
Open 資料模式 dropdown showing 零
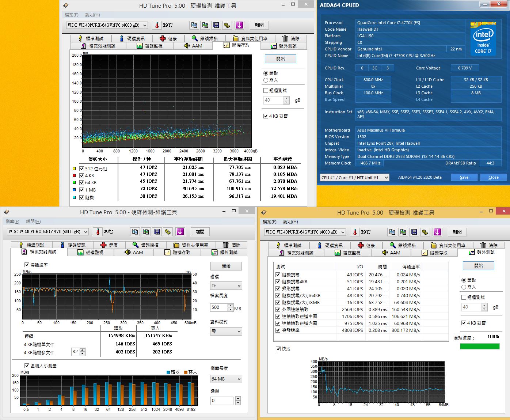[x=226, y=332]
